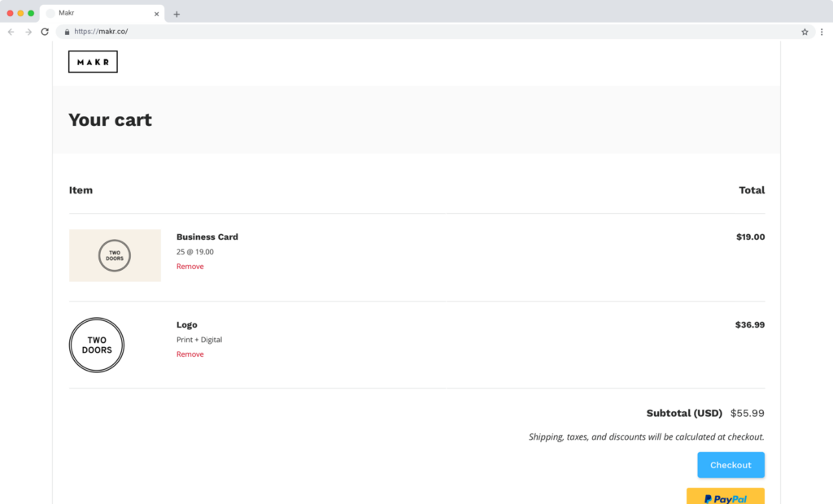Image resolution: width=833 pixels, height=504 pixels.
Task: Reload the page with refresh icon
Action: point(45,32)
